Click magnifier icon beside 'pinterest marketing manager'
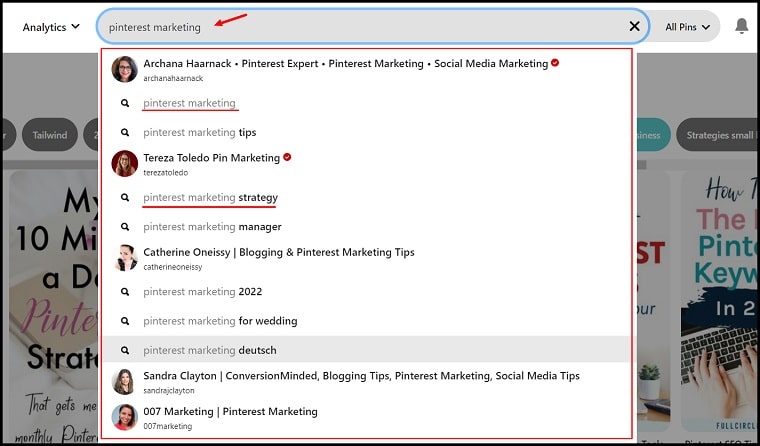Image resolution: width=760 pixels, height=446 pixels. 125,227
